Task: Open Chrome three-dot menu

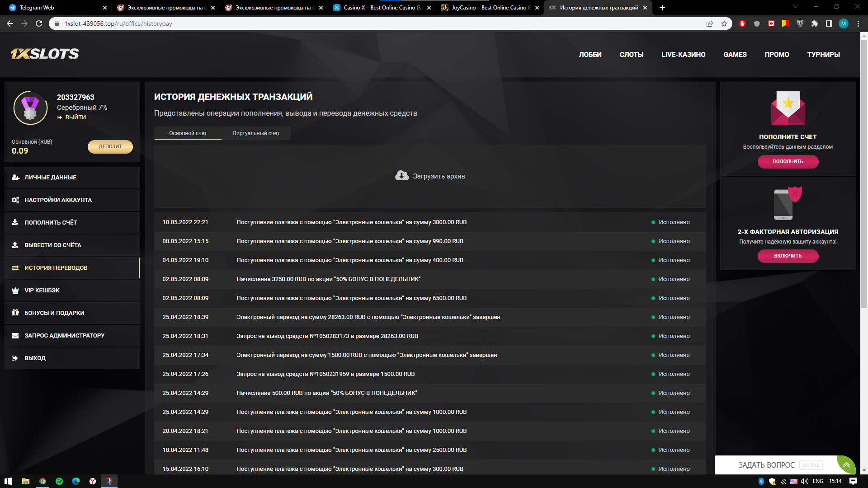Action: [x=858, y=23]
